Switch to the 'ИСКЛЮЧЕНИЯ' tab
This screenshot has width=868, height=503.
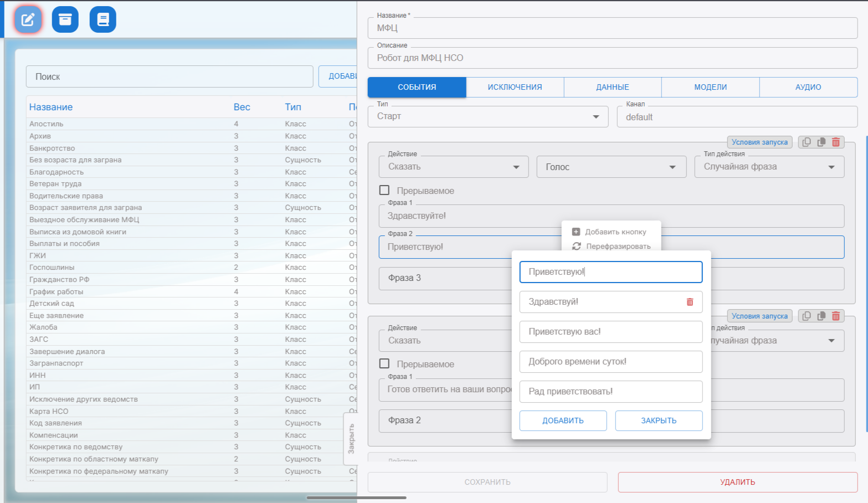(515, 88)
